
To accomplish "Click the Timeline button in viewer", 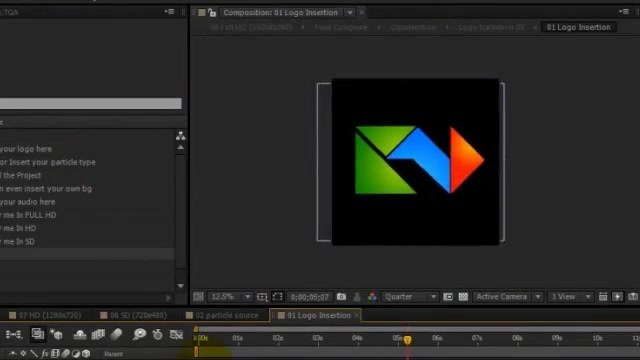I will click(633, 297).
